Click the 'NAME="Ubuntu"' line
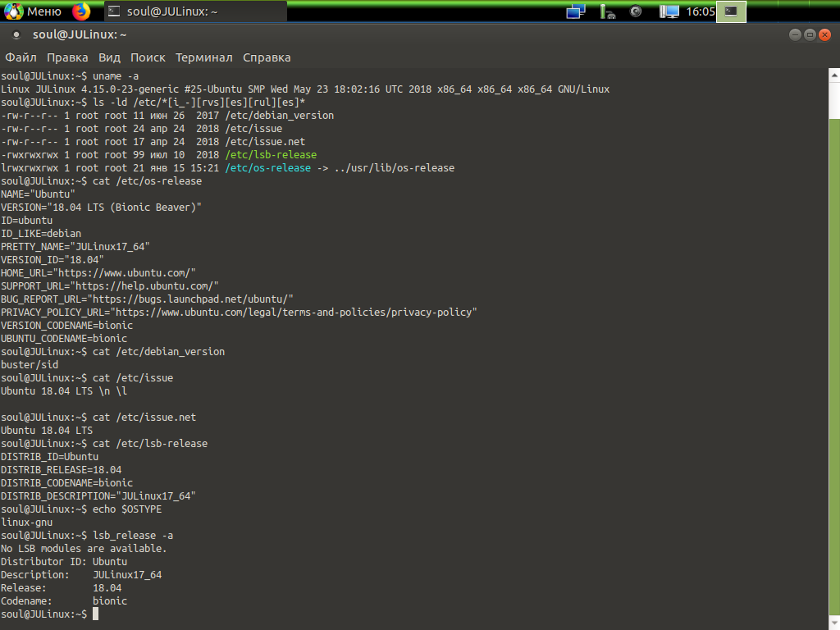 (x=38, y=194)
